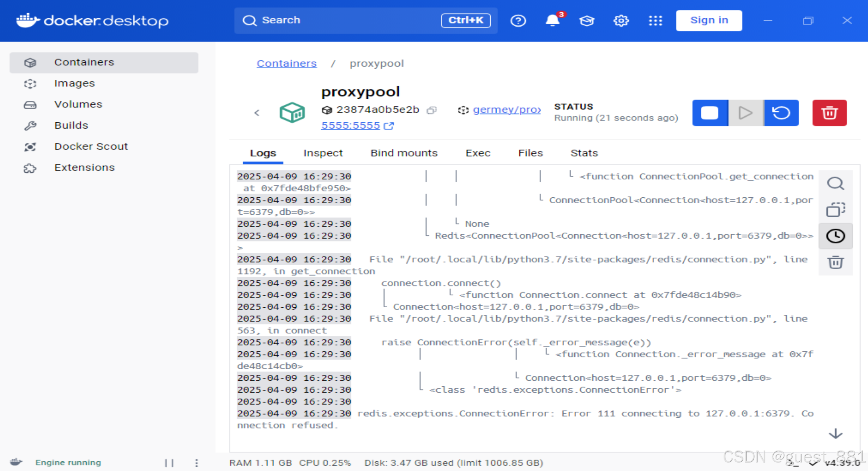Click the grayed-out start button
The image size is (868, 471).
[746, 113]
